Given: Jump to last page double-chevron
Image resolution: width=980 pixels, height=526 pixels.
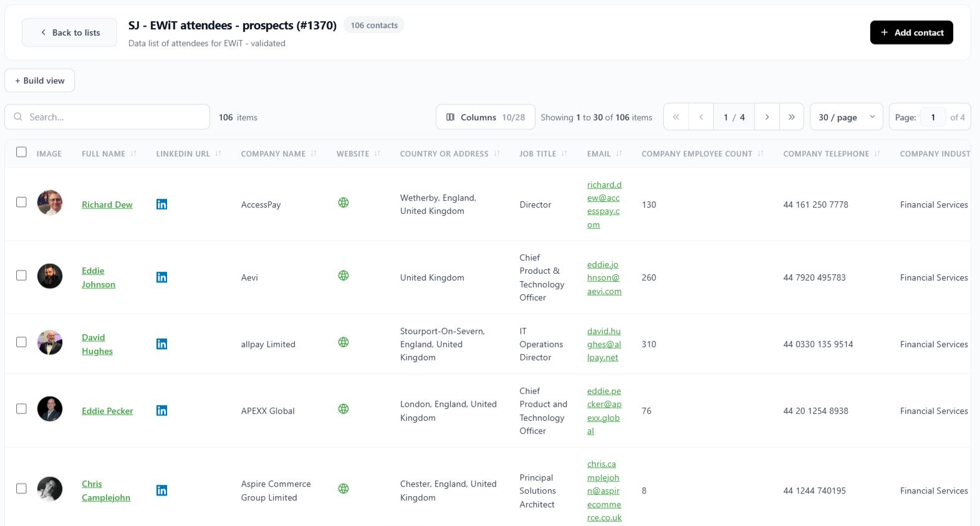Looking at the screenshot, I should tap(792, 117).
